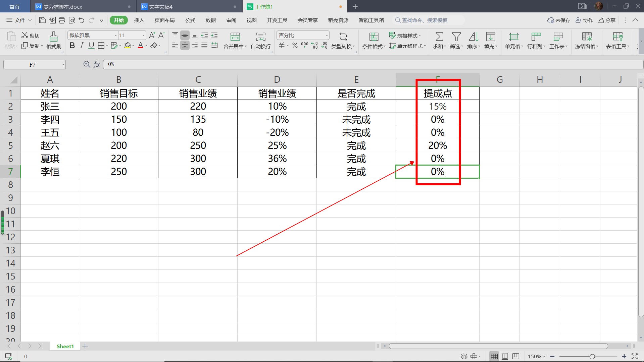This screenshot has height=362, width=644.
Task: Open the number format dropdown (百分比)
Action: [x=327, y=36]
